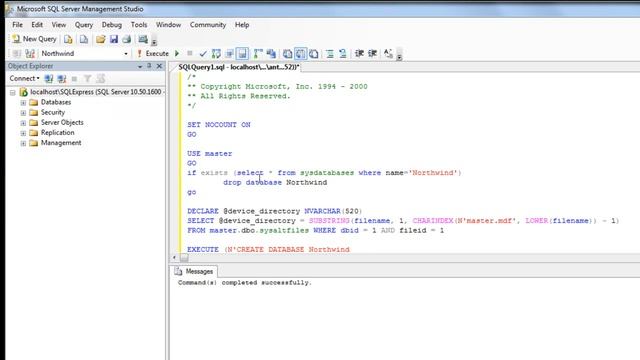Toggle Include Actual Execution Plan
640x360 pixels.
(x=258, y=53)
